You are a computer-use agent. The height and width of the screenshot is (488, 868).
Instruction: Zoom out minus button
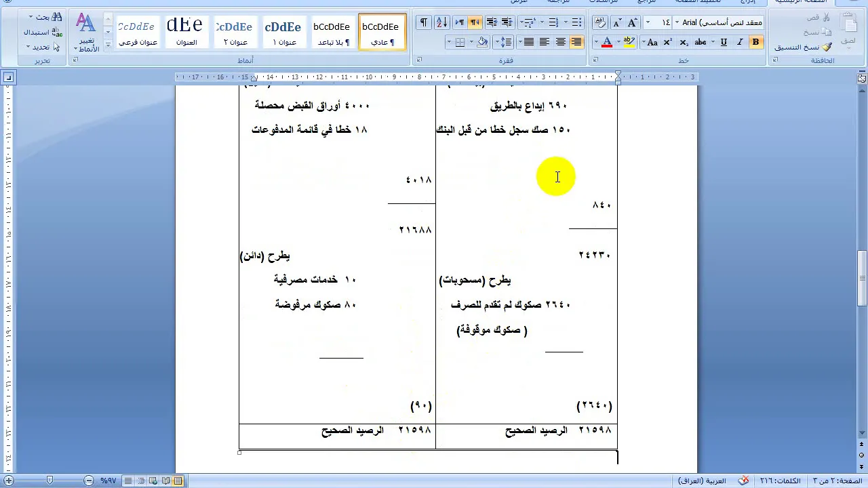tap(89, 481)
